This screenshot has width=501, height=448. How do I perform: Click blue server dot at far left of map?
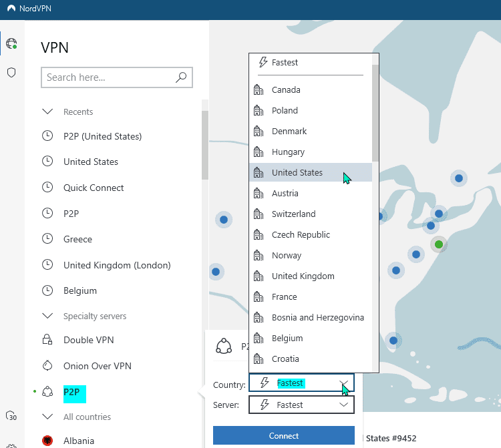pos(216,272)
